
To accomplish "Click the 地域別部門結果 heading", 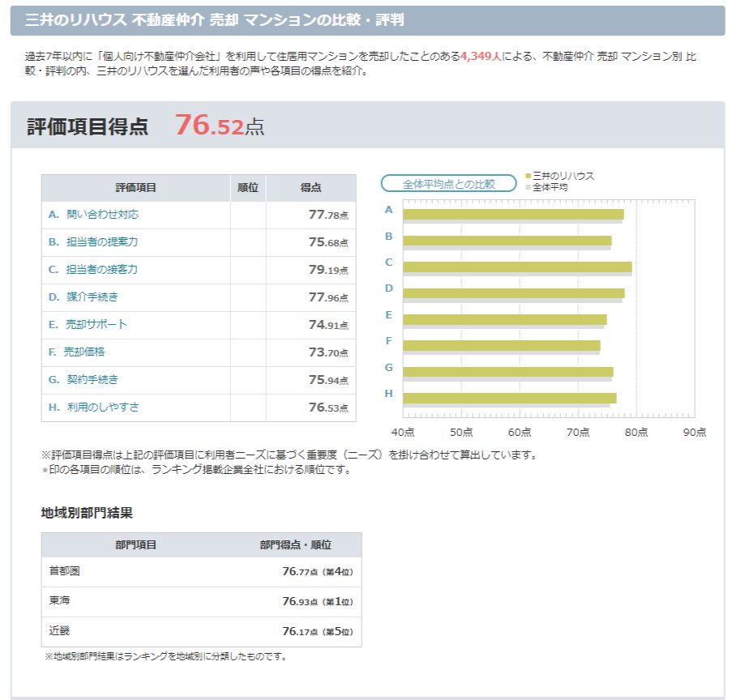I will pyautogui.click(x=87, y=513).
